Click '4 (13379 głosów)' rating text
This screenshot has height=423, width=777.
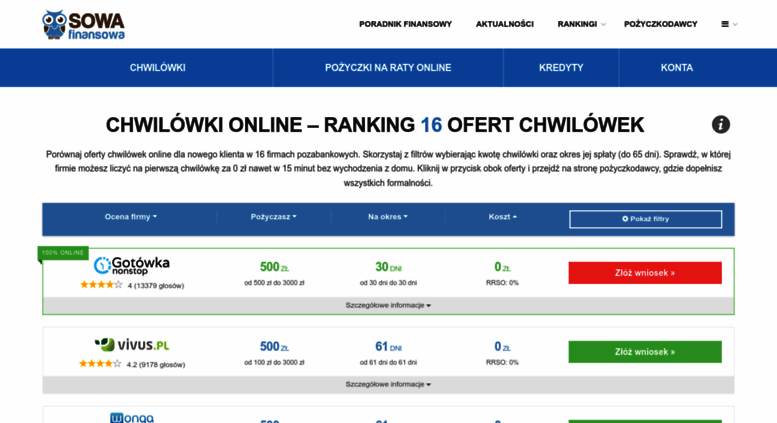point(156,286)
